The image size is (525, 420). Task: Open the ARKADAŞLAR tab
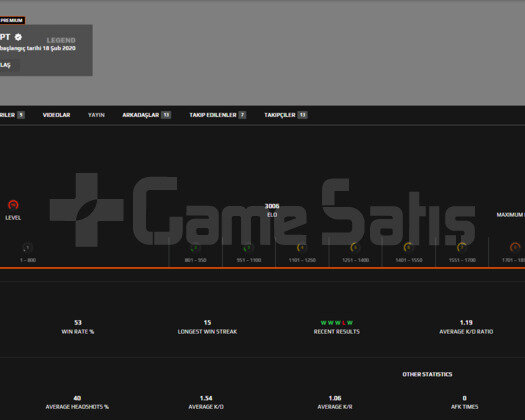pos(146,115)
